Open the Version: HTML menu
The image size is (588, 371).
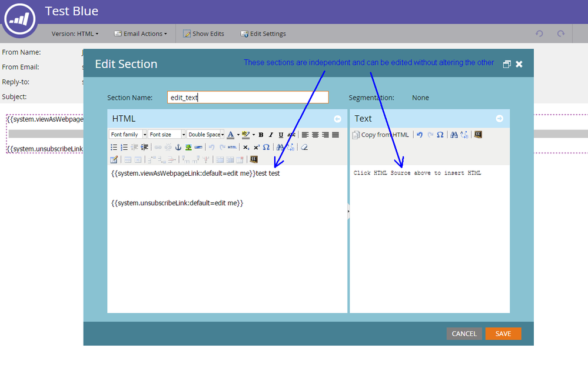75,34
